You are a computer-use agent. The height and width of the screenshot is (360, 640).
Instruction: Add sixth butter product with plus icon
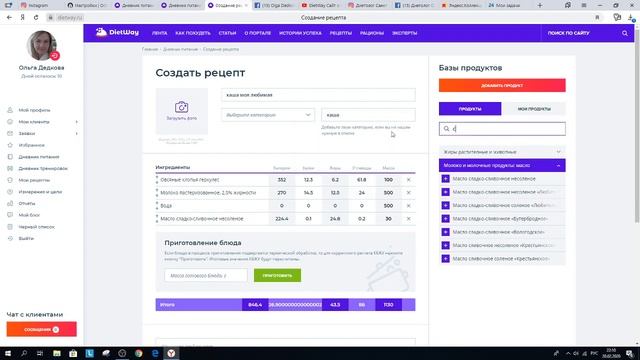(x=445, y=245)
